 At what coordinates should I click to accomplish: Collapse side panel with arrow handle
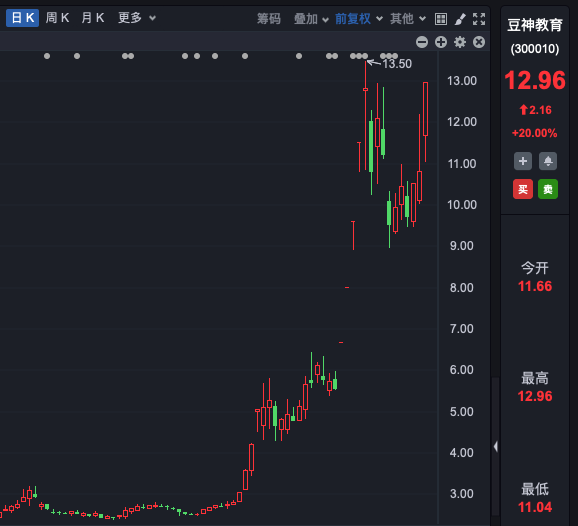tap(496, 447)
